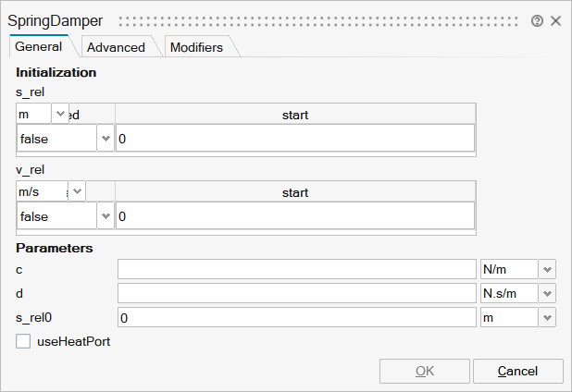The image size is (572, 392).
Task: Select the General tab
Action: pyautogui.click(x=39, y=46)
